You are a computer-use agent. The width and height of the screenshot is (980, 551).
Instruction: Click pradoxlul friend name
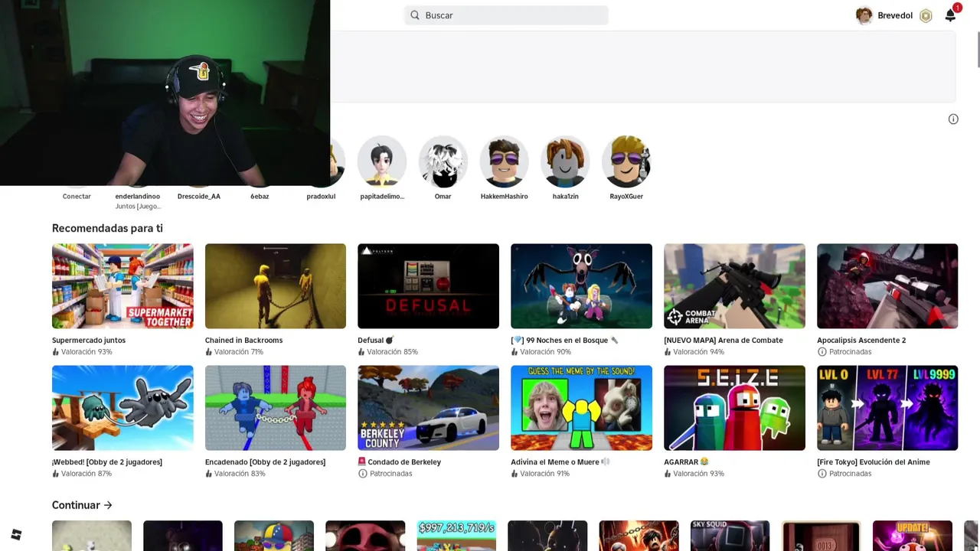(x=321, y=196)
